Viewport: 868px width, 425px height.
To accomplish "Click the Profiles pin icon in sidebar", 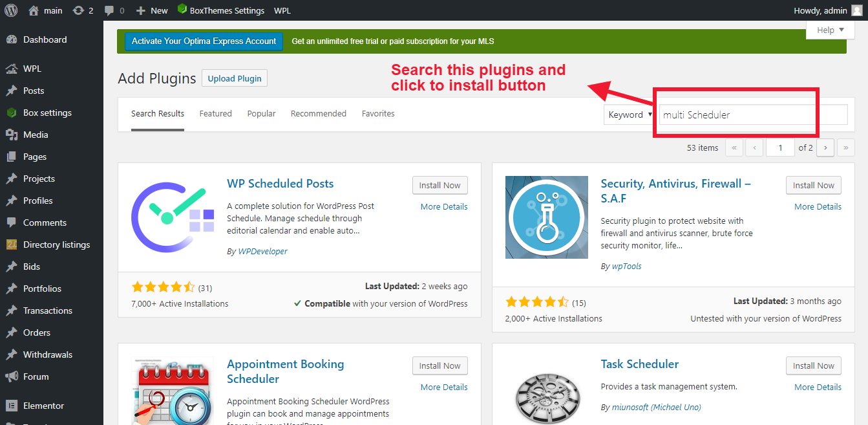I will tap(11, 201).
